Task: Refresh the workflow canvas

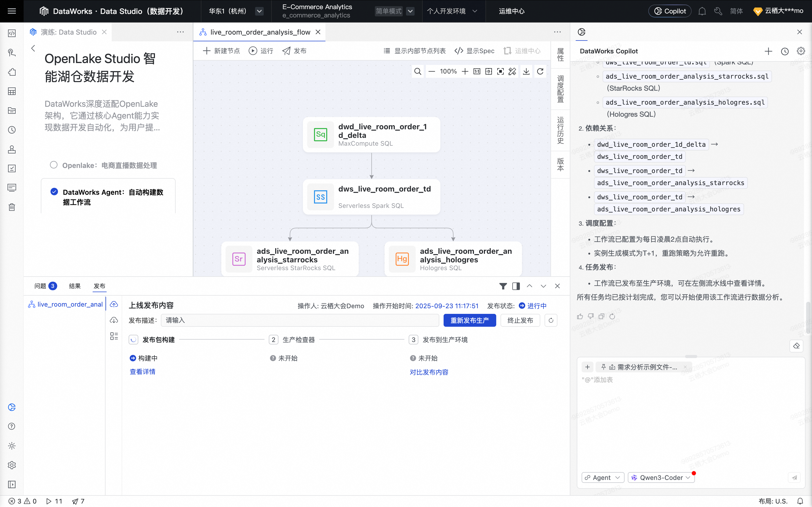Action: coord(540,71)
